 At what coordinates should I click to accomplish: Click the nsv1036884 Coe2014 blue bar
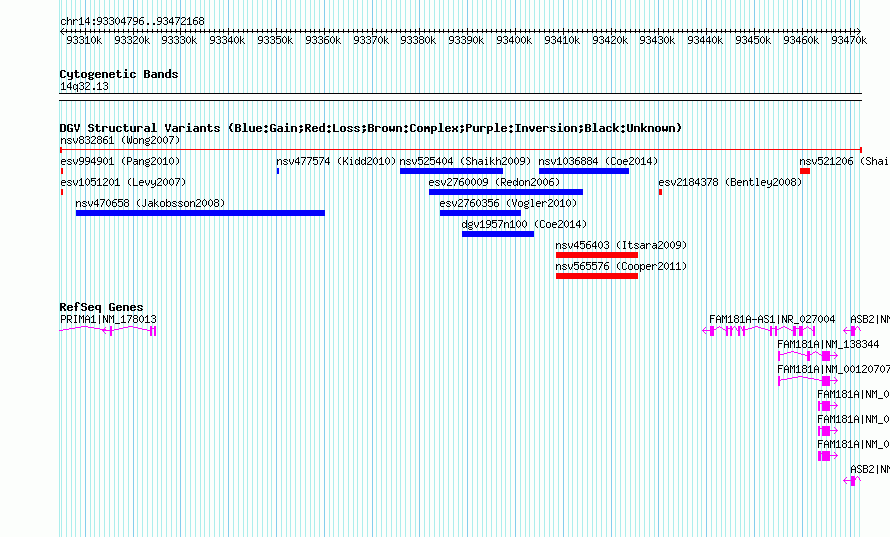coord(583,171)
